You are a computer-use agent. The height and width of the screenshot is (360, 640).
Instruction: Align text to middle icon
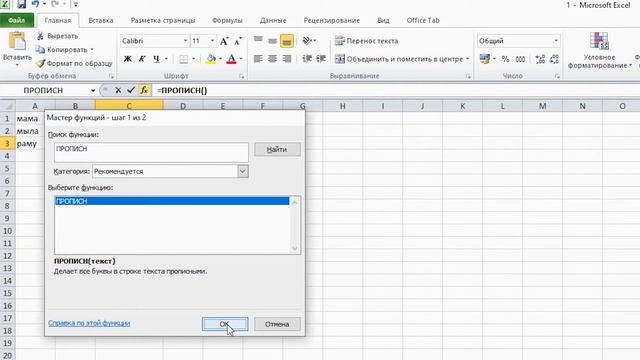click(272, 40)
